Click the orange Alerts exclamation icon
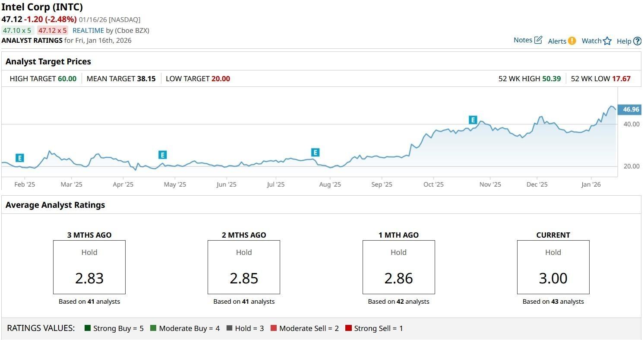 coord(572,41)
